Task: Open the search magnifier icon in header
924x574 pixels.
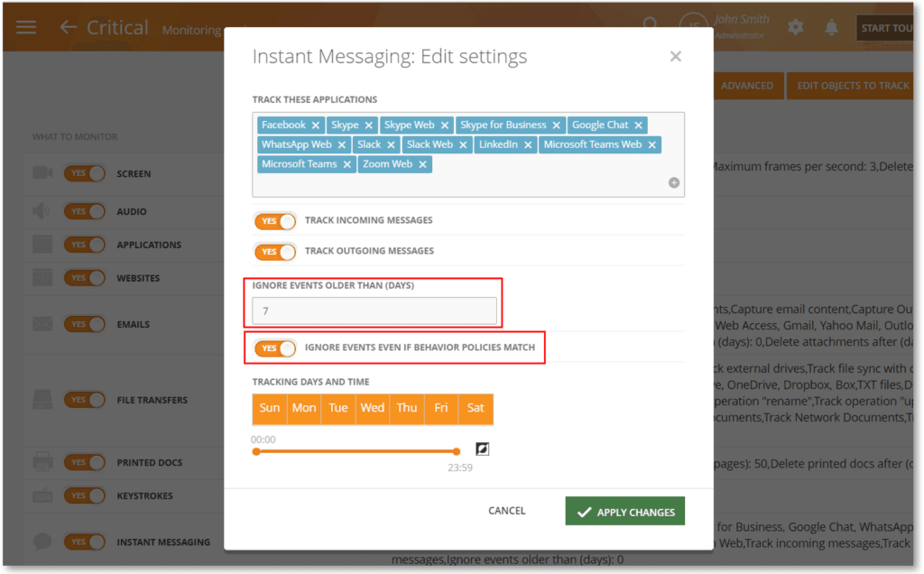Action: [x=650, y=24]
